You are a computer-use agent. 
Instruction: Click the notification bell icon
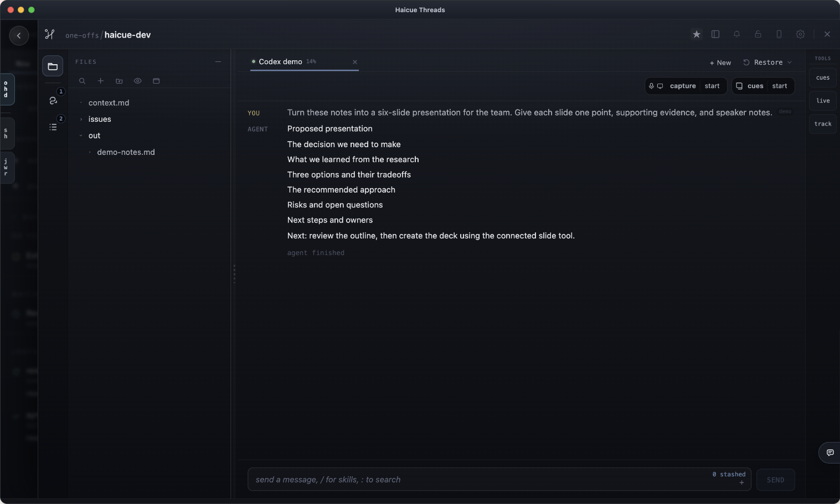736,34
